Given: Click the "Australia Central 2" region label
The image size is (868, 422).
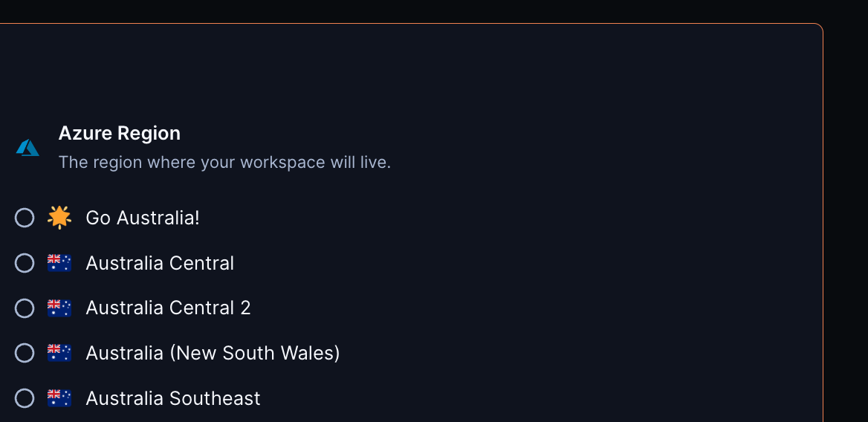Looking at the screenshot, I should [168, 308].
